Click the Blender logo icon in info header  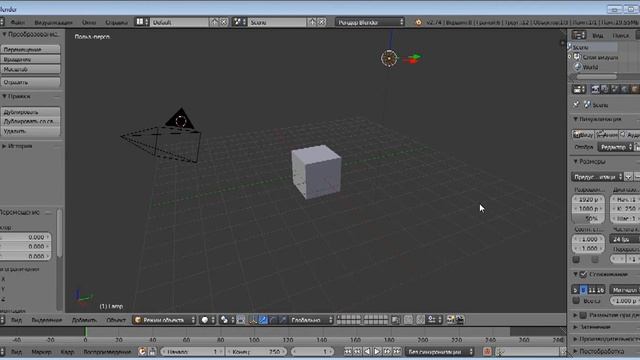pyautogui.click(x=418, y=22)
